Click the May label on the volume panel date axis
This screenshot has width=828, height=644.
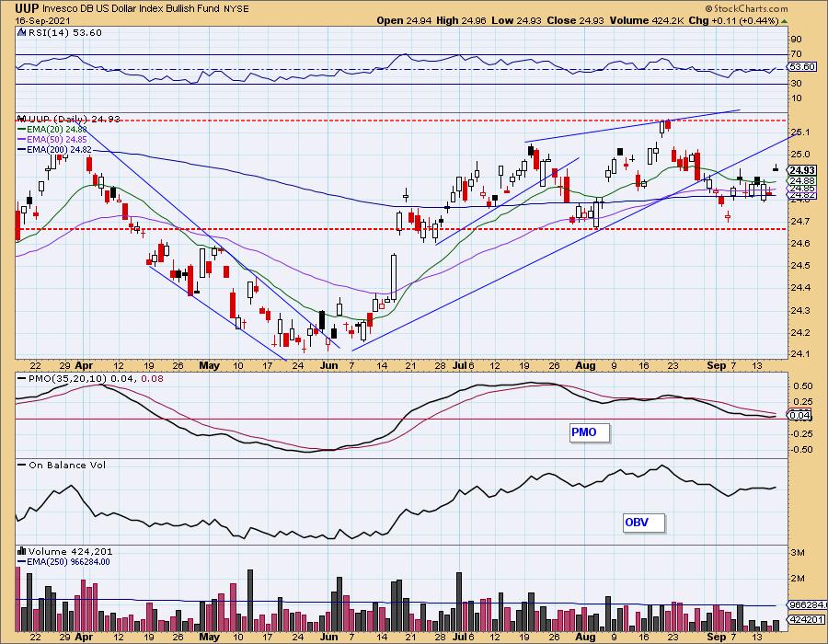click(x=210, y=638)
